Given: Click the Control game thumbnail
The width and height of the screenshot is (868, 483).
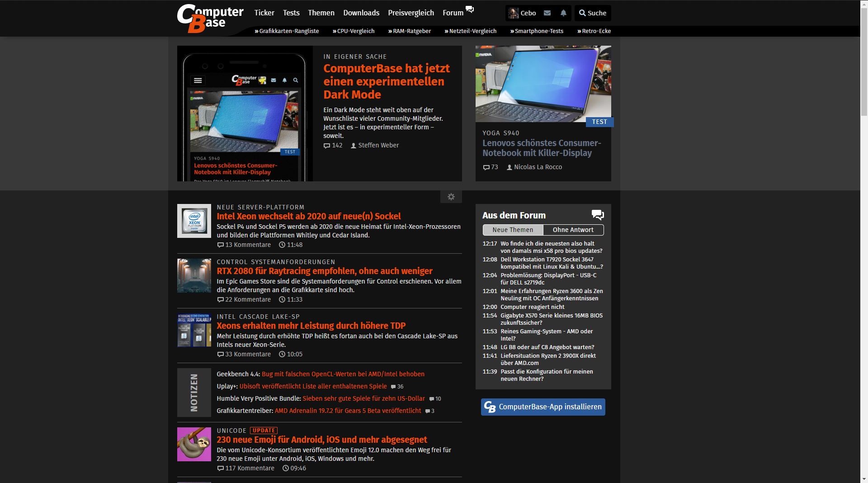Looking at the screenshot, I should tap(194, 275).
